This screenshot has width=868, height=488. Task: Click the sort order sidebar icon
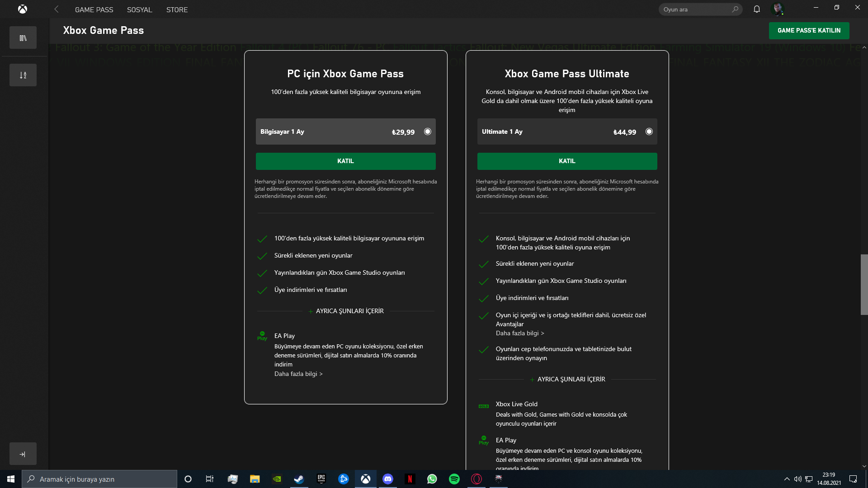click(23, 75)
